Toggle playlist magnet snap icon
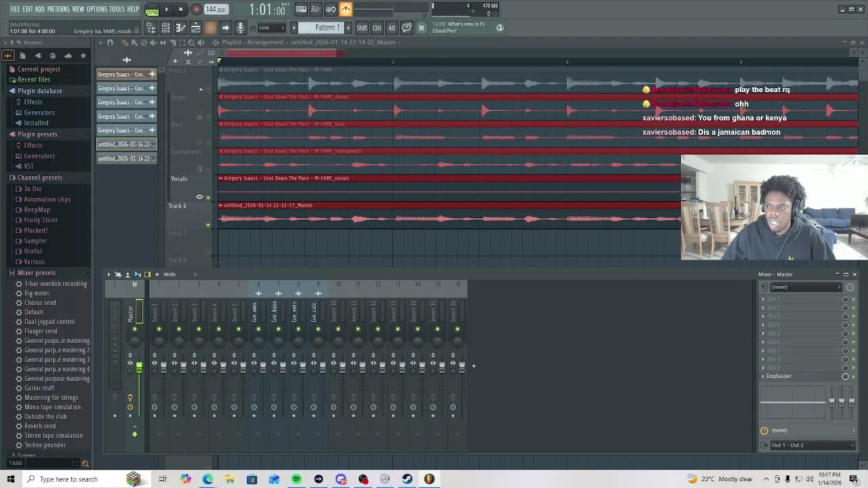This screenshot has height=488, width=868. point(110,42)
